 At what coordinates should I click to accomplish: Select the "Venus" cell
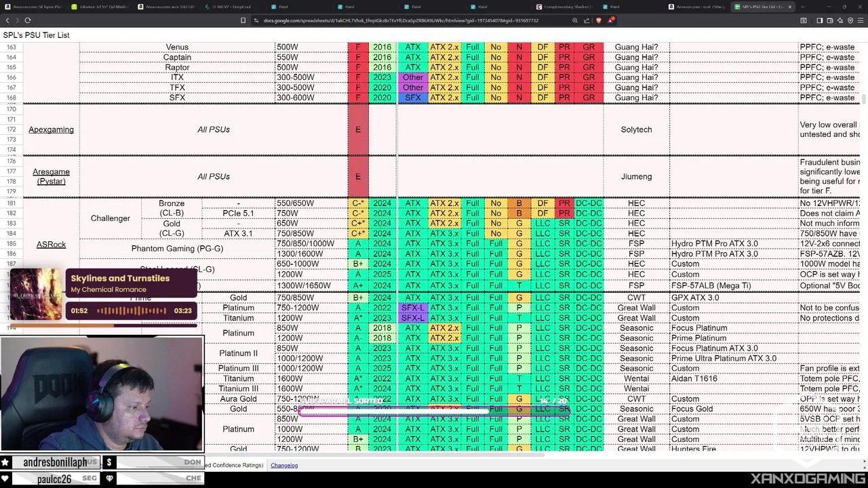177,47
